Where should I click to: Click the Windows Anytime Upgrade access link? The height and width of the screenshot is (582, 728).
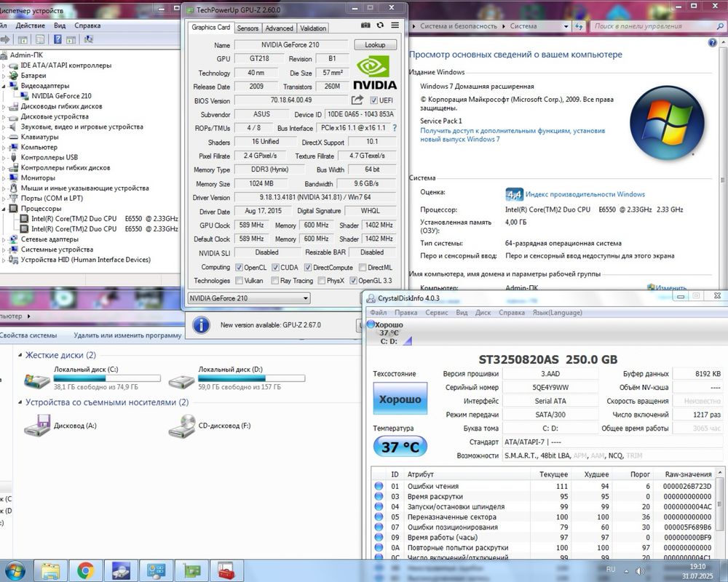tap(513, 135)
